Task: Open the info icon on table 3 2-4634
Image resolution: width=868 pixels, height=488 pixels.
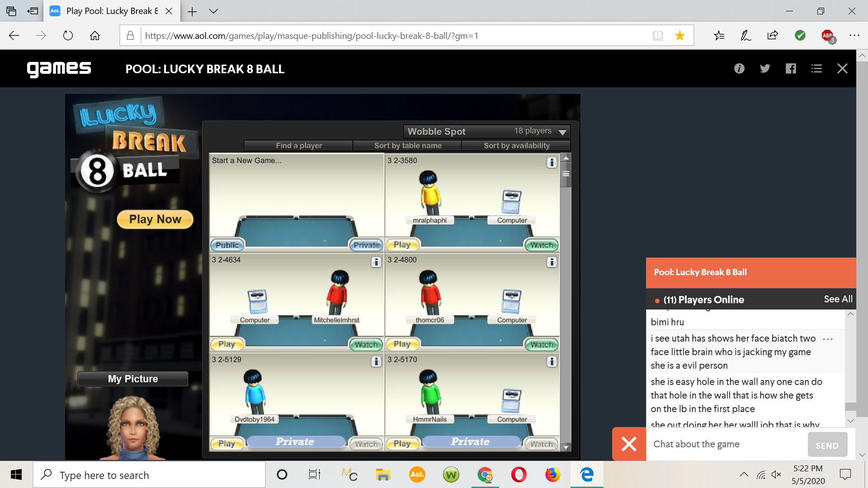Action: (376, 262)
